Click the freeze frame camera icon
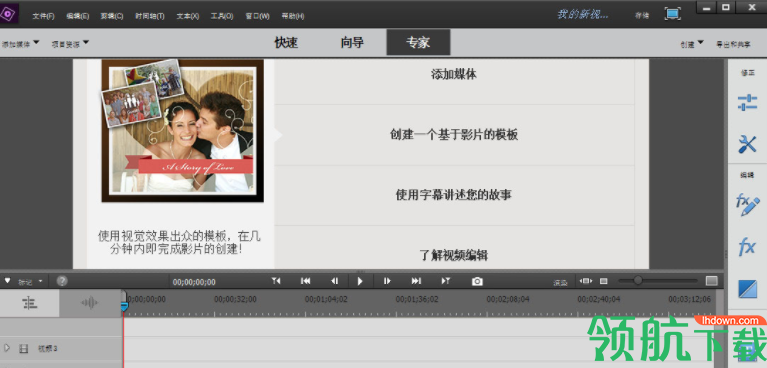Viewport: 767px width, 368px height. (477, 281)
